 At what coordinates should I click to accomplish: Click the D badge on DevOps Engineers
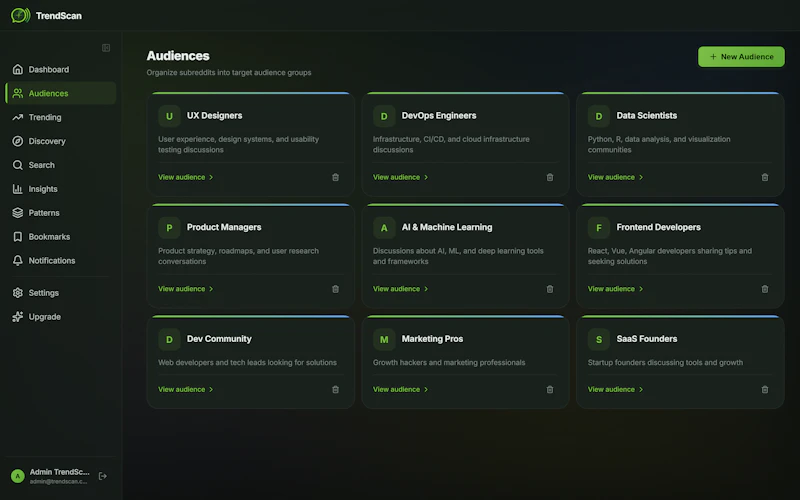[x=384, y=116]
